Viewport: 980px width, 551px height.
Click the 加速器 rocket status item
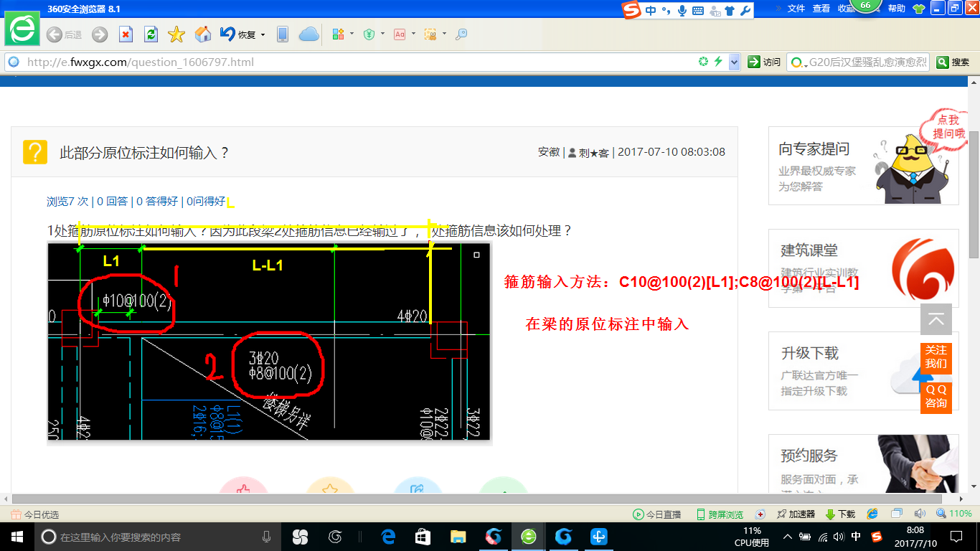point(795,514)
